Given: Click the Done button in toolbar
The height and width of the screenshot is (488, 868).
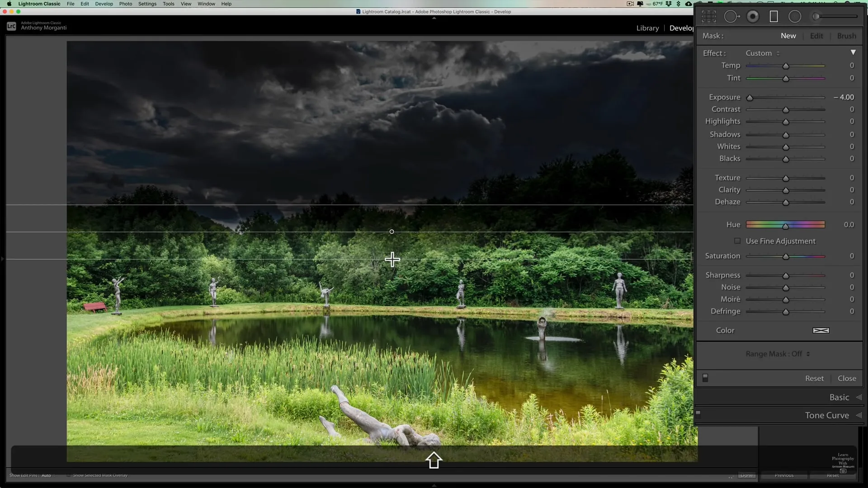Looking at the screenshot, I should click(x=747, y=475).
